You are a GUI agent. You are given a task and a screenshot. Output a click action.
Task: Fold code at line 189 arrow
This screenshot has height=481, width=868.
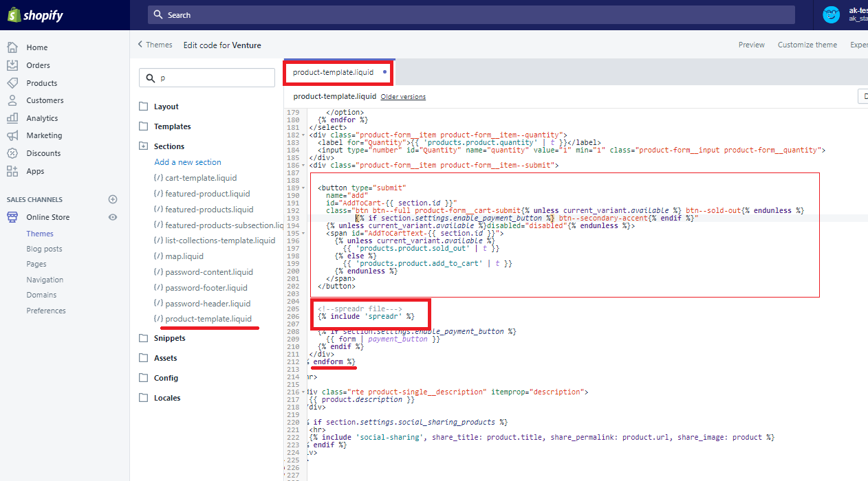click(x=305, y=188)
